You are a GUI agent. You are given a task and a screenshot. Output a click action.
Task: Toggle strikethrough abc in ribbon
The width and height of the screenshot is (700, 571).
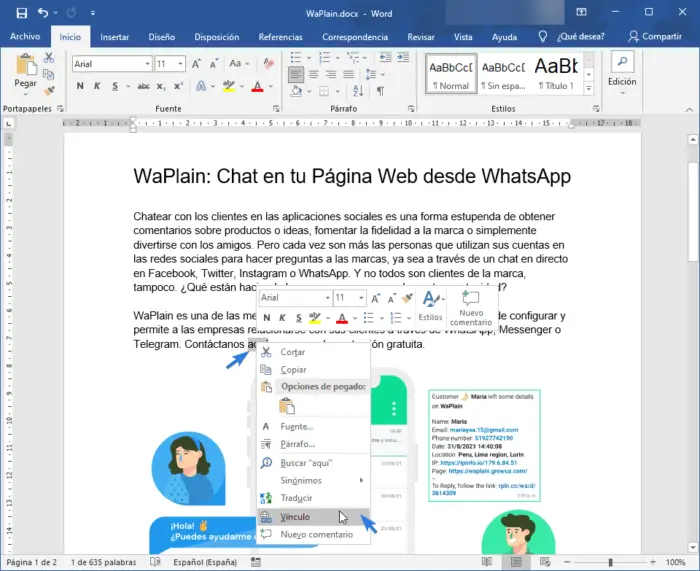point(143,86)
